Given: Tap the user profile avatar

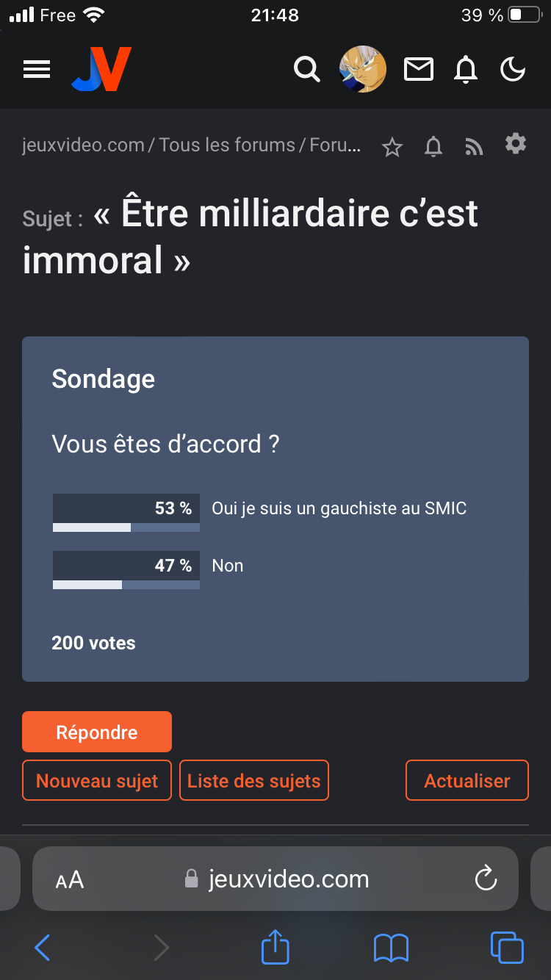Looking at the screenshot, I should (x=363, y=70).
